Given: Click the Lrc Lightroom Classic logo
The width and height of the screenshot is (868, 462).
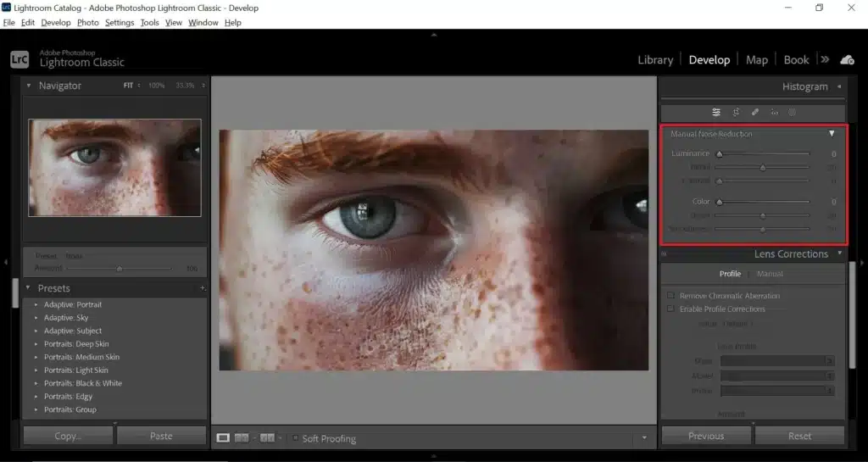Looking at the screenshot, I should click(19, 59).
